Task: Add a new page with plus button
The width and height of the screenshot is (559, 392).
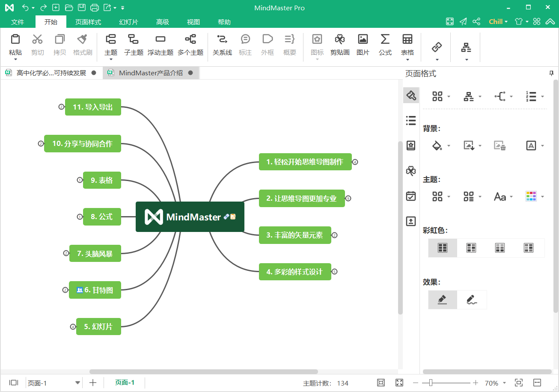Action: pos(93,383)
